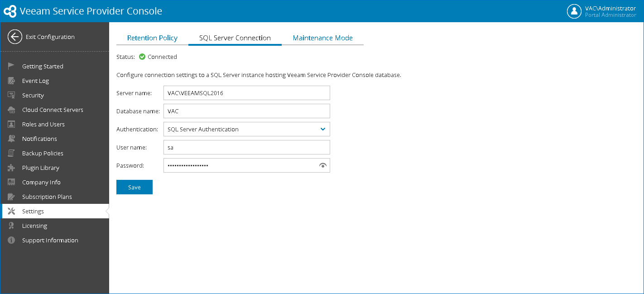The width and height of the screenshot is (644, 294).
Task: Click the Notifications bell icon
Action: click(11, 139)
